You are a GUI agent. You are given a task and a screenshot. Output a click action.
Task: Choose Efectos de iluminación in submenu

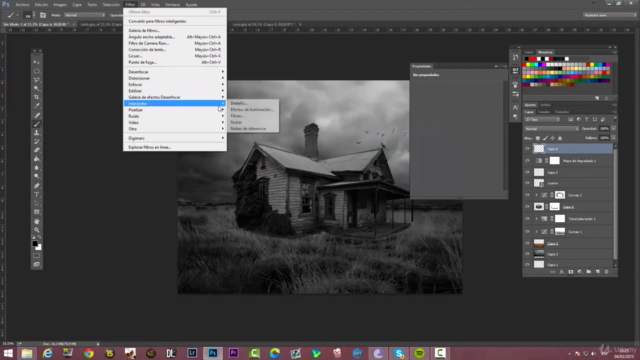253,110
